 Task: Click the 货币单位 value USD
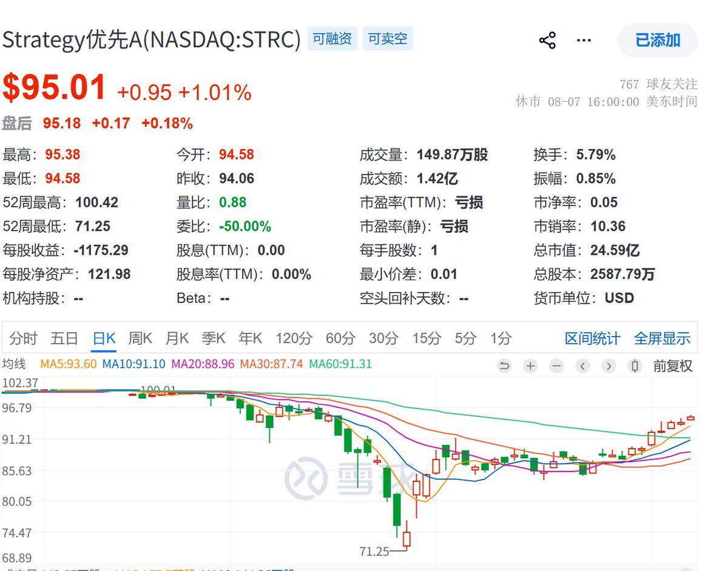(619, 298)
